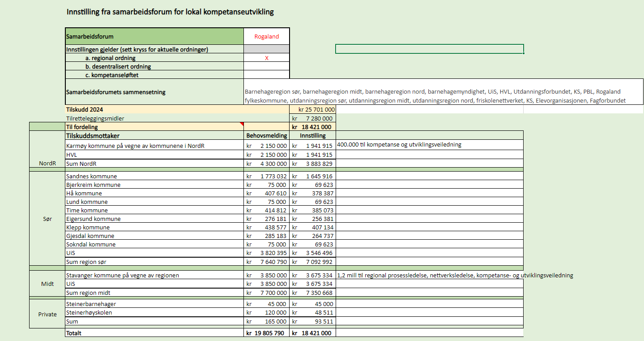Select the red X cell for regional ordning
Viewport: 644px width, 341px height.
tap(267, 58)
